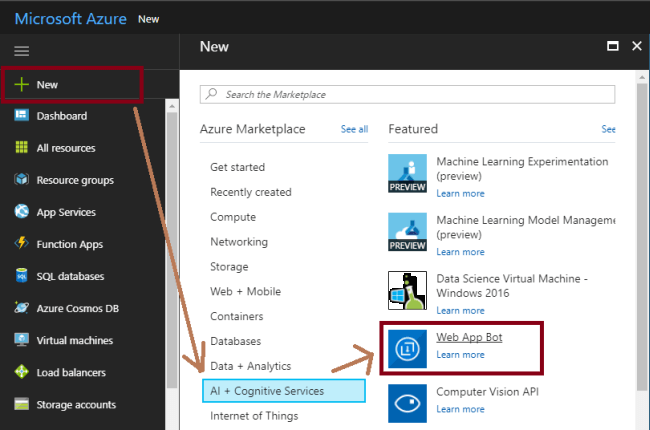Open the Virtual machines monitor icon

[21, 340]
